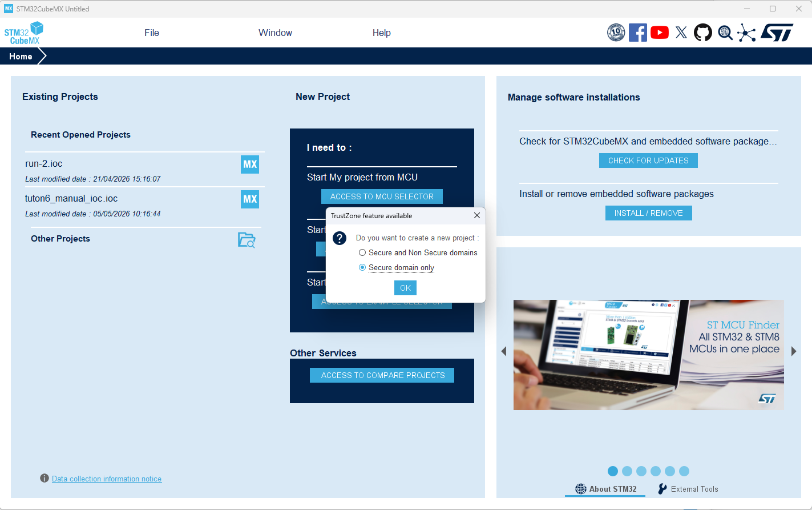Viewport: 812px width, 510px height.
Task: Click CHECK FOR UPDATES button
Action: pos(648,160)
